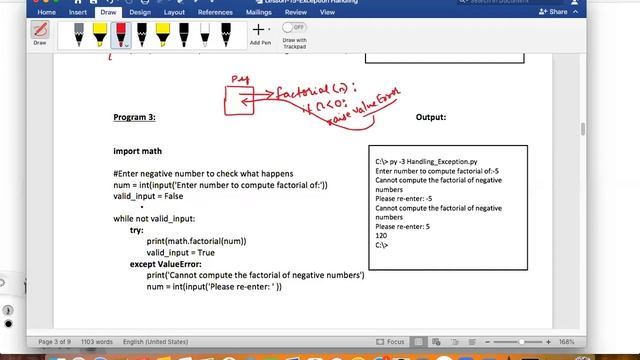Click the Share button
Viewport: 640px width, 360px height.
click(x=553, y=12)
